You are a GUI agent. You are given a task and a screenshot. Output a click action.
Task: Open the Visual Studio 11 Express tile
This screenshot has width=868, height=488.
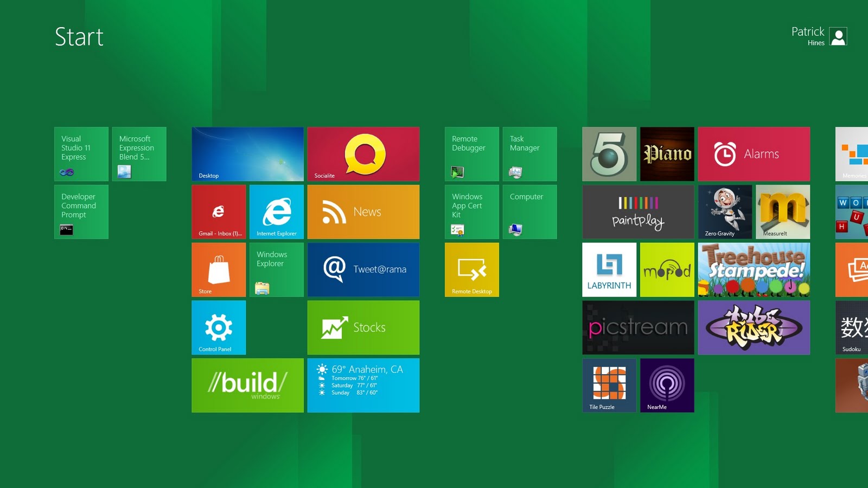pyautogui.click(x=81, y=154)
